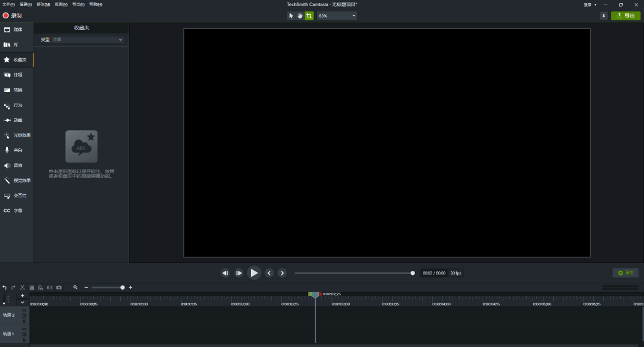Toggle lock on 轨道 2
Image resolution: width=644 pixels, height=347 pixels.
24,321
